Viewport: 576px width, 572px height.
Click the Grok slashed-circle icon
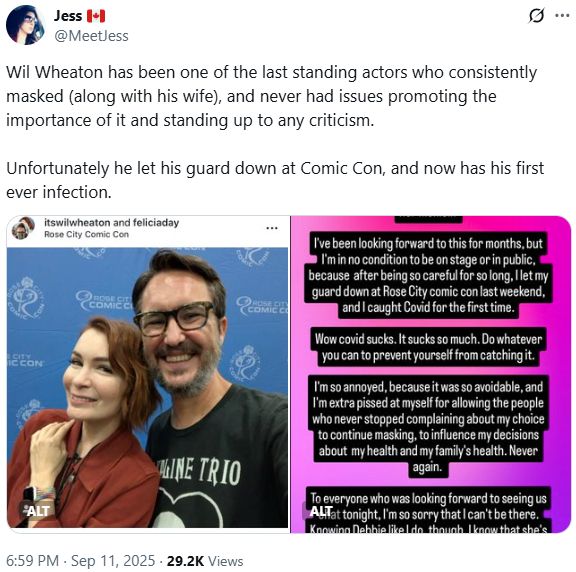click(x=536, y=16)
